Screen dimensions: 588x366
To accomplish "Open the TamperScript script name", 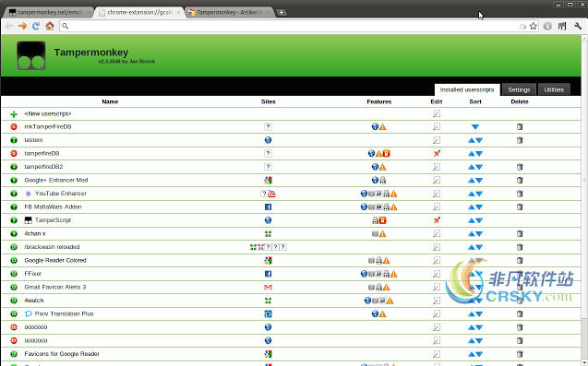I will 53,220.
